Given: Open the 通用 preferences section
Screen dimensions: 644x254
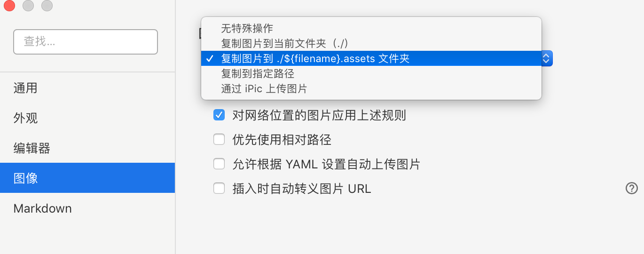Looking at the screenshot, I should tap(25, 88).
